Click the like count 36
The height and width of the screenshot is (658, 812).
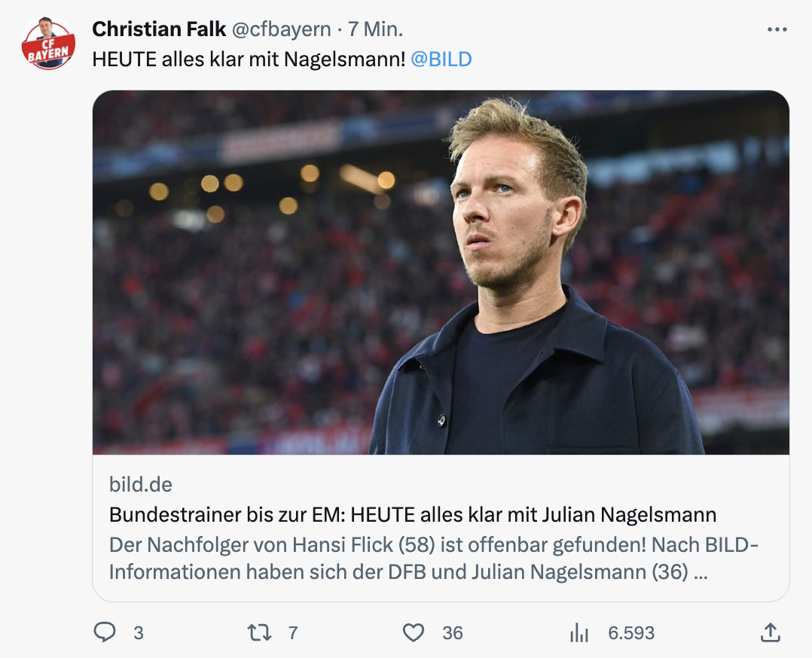pyautogui.click(x=452, y=633)
